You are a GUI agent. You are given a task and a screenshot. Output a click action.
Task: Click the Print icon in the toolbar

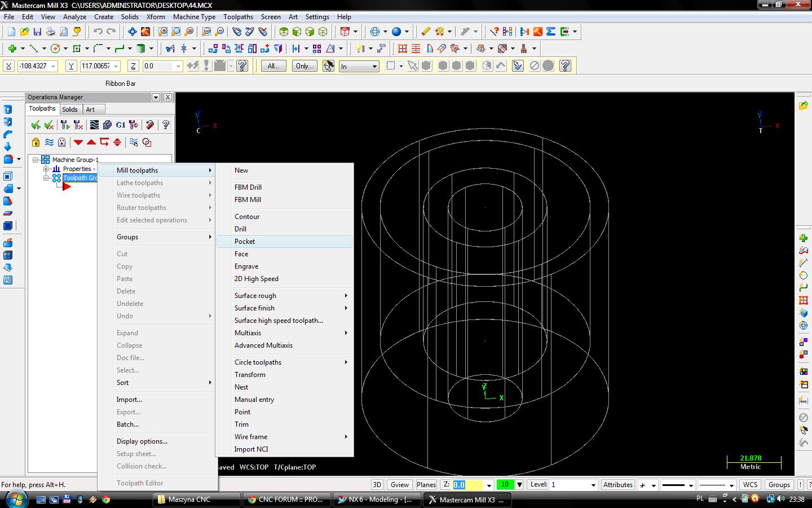[51, 32]
